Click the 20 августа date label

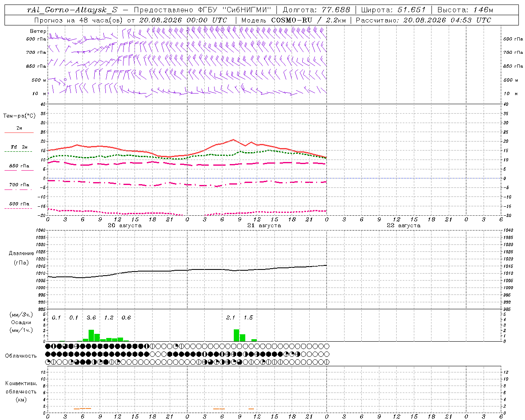(x=124, y=226)
